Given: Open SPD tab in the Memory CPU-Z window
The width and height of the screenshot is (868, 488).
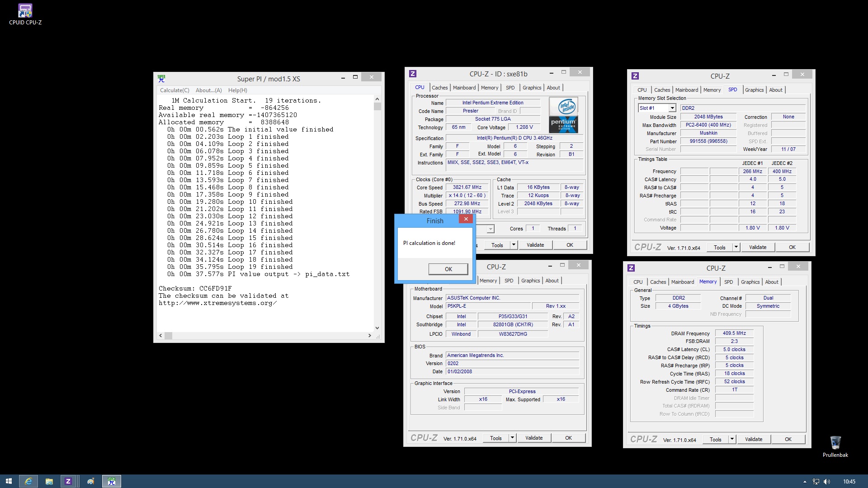Looking at the screenshot, I should 728,282.
